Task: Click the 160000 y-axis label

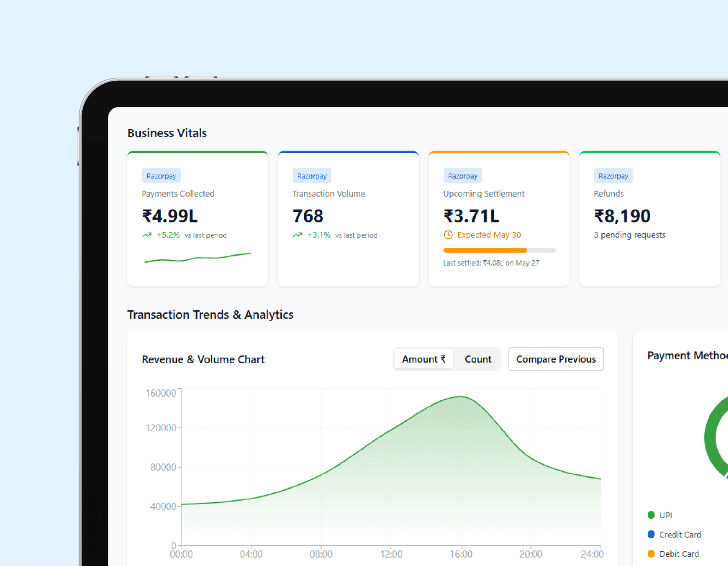Action: pos(161,393)
